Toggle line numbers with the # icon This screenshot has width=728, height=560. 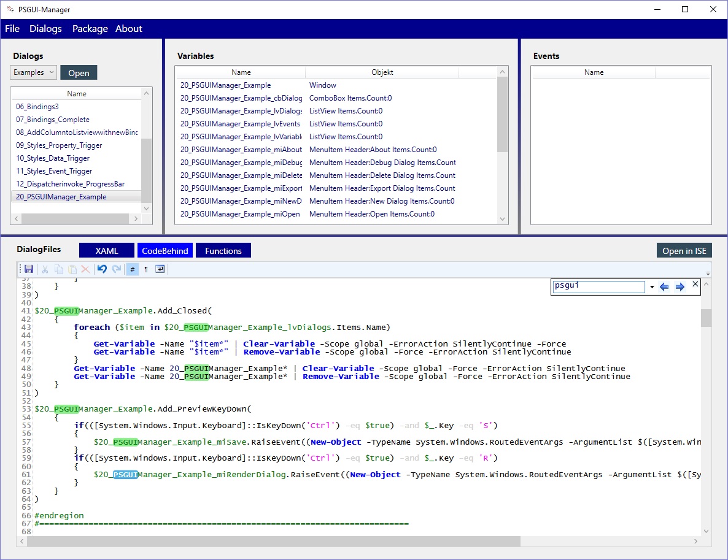[133, 269]
